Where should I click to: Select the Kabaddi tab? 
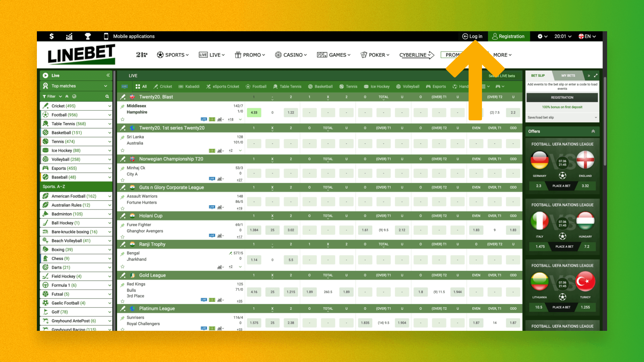point(189,86)
